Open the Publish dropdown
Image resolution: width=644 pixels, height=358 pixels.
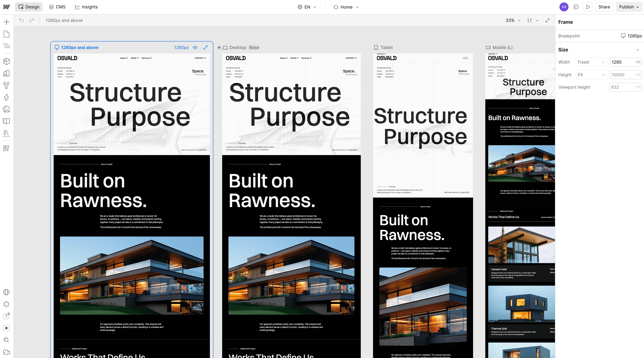tap(629, 7)
